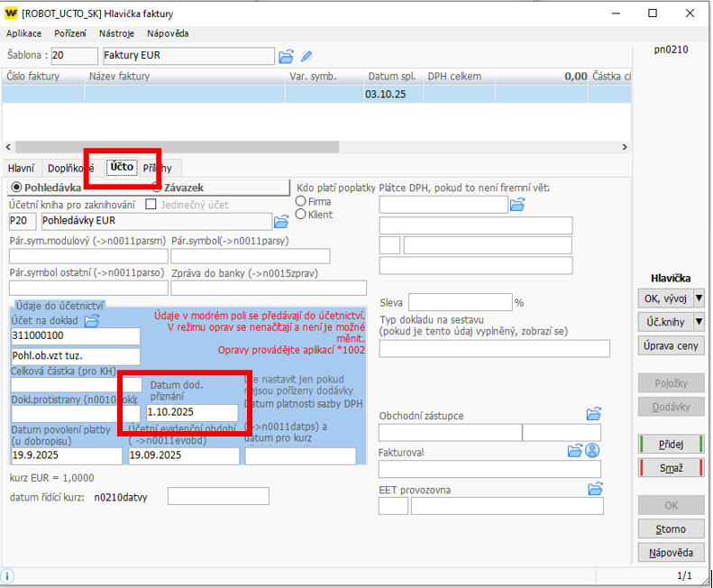Screen dimensions: 713x588
Task: Switch to the Hlavní tab
Action: click(x=22, y=168)
